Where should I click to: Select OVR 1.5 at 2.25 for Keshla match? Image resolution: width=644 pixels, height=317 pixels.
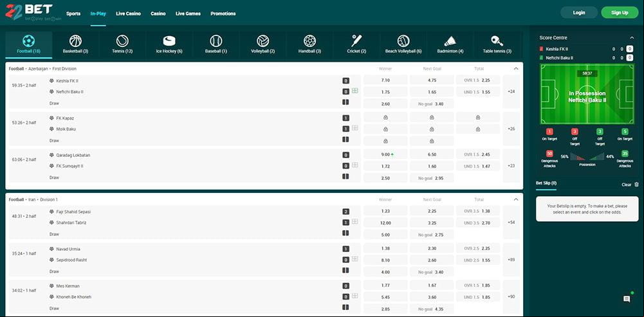[478, 80]
